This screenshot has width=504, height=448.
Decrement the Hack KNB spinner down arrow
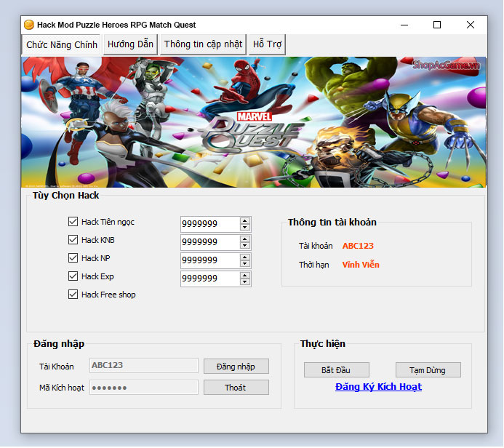tap(245, 246)
